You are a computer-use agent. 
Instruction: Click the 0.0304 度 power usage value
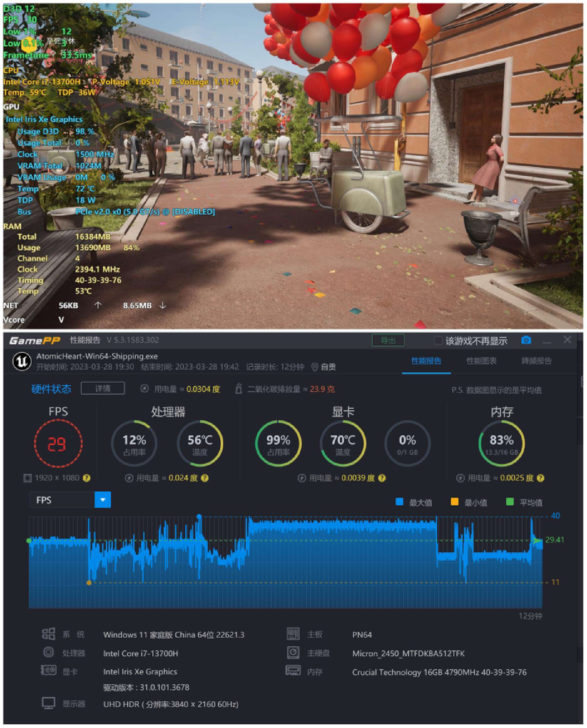pos(203,389)
